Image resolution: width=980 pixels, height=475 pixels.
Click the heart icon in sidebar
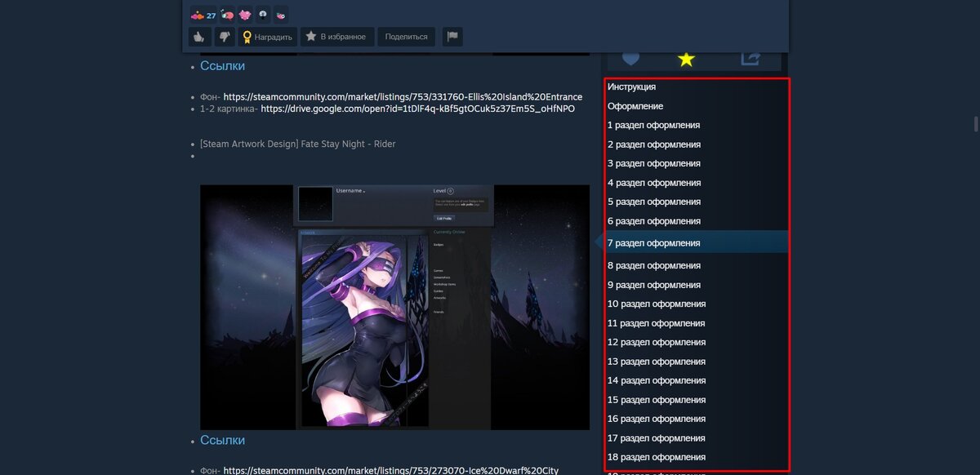[630, 59]
